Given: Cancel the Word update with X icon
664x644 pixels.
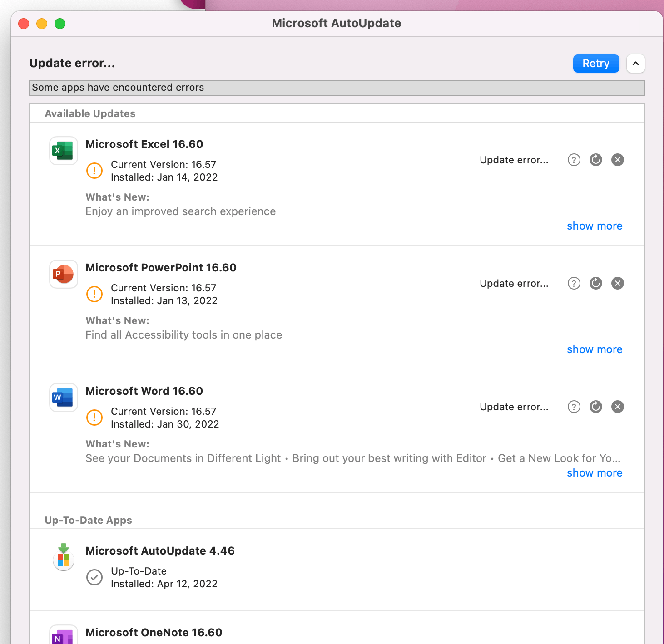Looking at the screenshot, I should pyautogui.click(x=618, y=407).
